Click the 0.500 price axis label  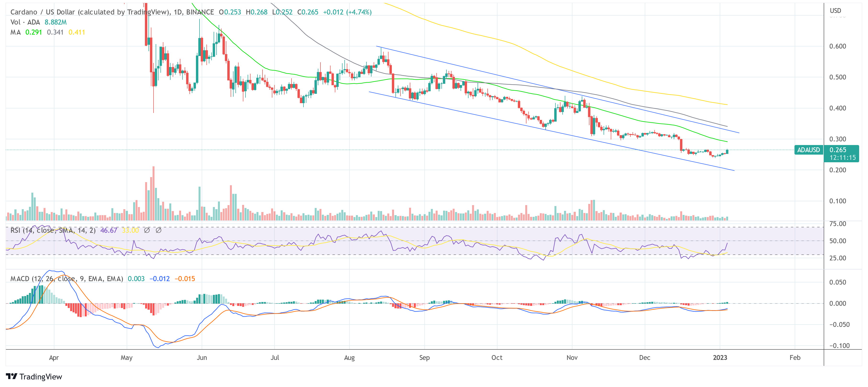click(x=838, y=77)
